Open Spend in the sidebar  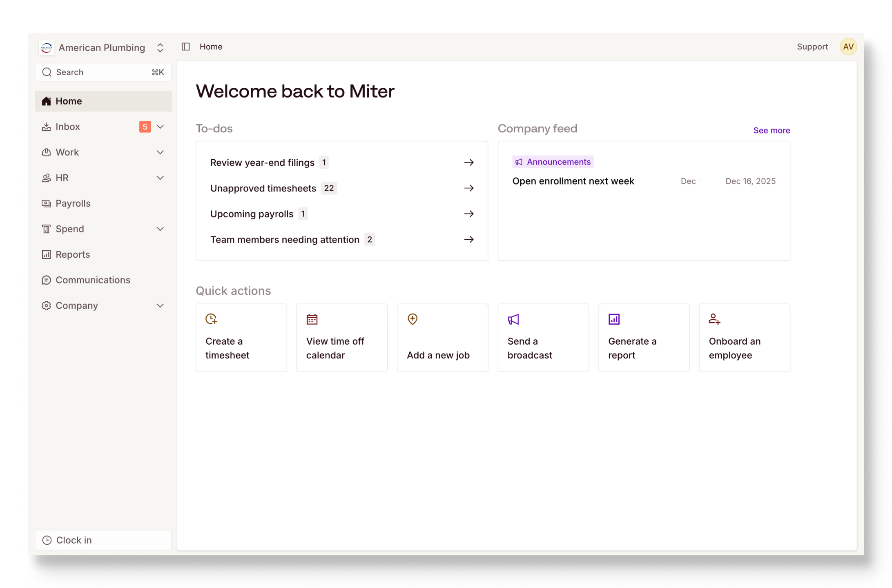[103, 229]
